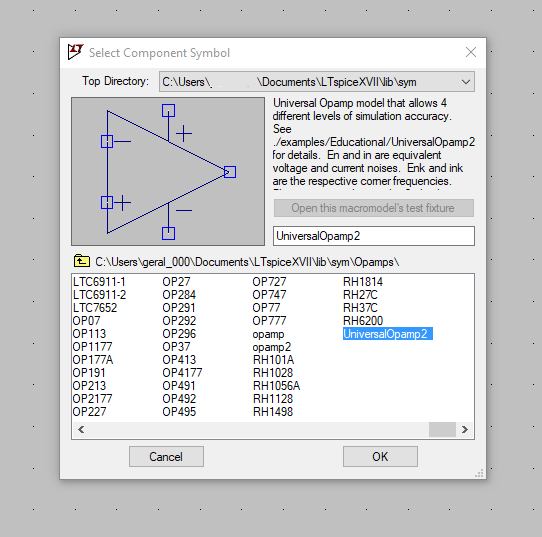This screenshot has width=542, height=537.
Task: Expand the Top Directory dropdown
Action: (466, 82)
